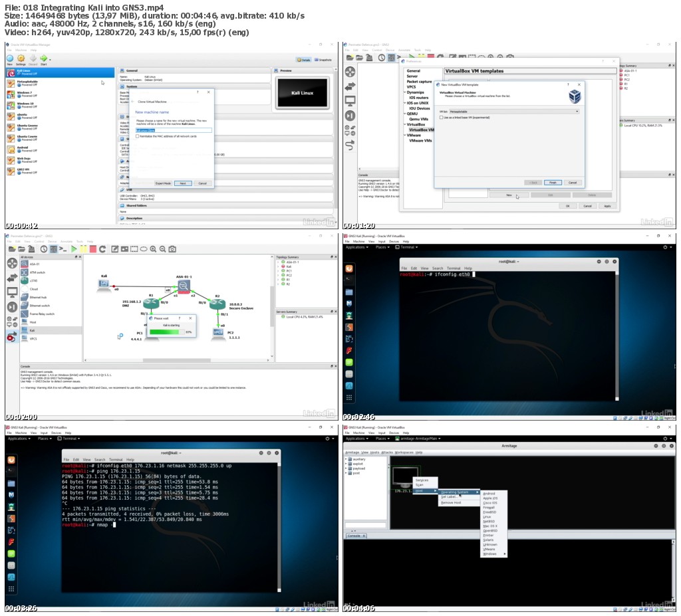
Task: Toggle Snapshots view in VirtualBox Manager
Action: [x=323, y=60]
